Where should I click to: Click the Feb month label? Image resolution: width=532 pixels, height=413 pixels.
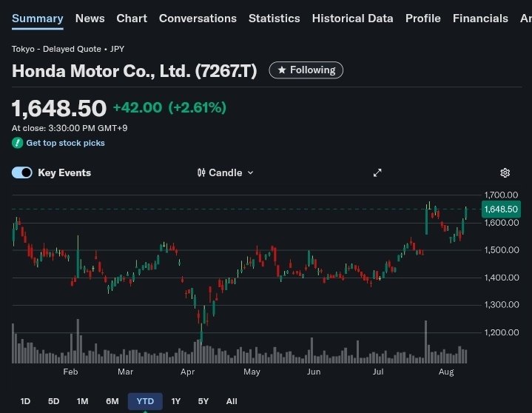pyautogui.click(x=70, y=372)
